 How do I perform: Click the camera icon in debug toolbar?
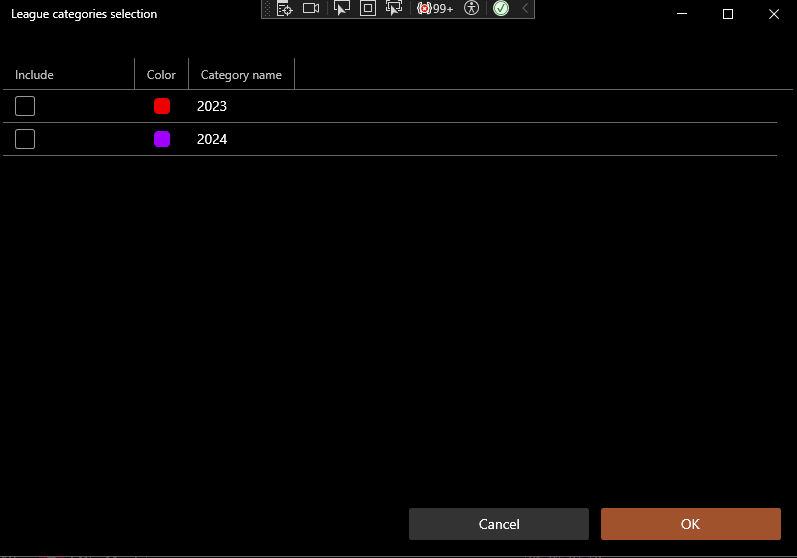(311, 8)
